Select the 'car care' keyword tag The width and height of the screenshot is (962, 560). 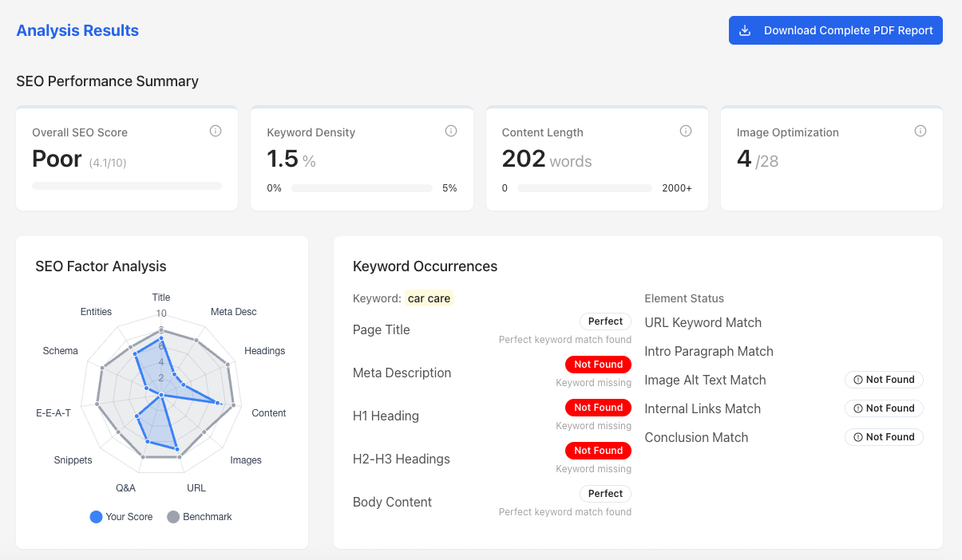coord(429,298)
